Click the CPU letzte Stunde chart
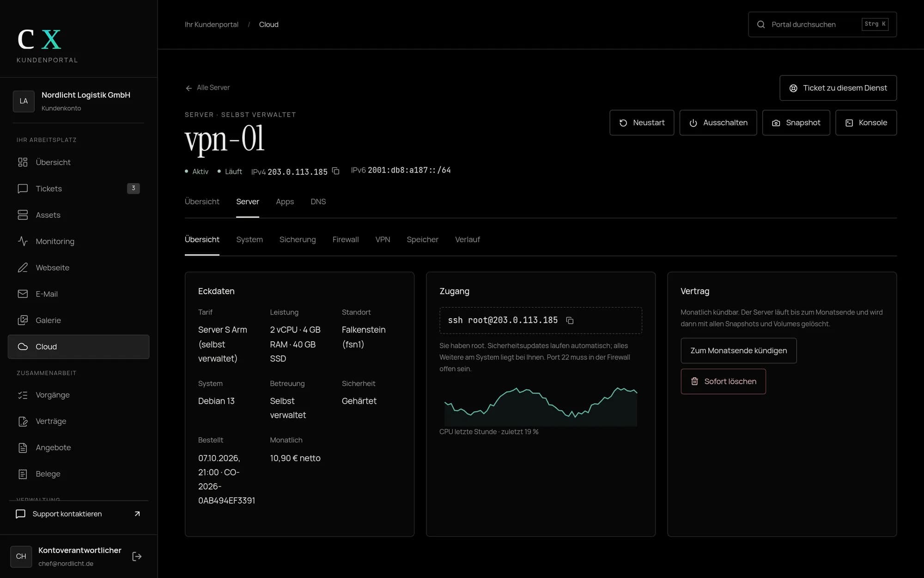 coord(541,406)
